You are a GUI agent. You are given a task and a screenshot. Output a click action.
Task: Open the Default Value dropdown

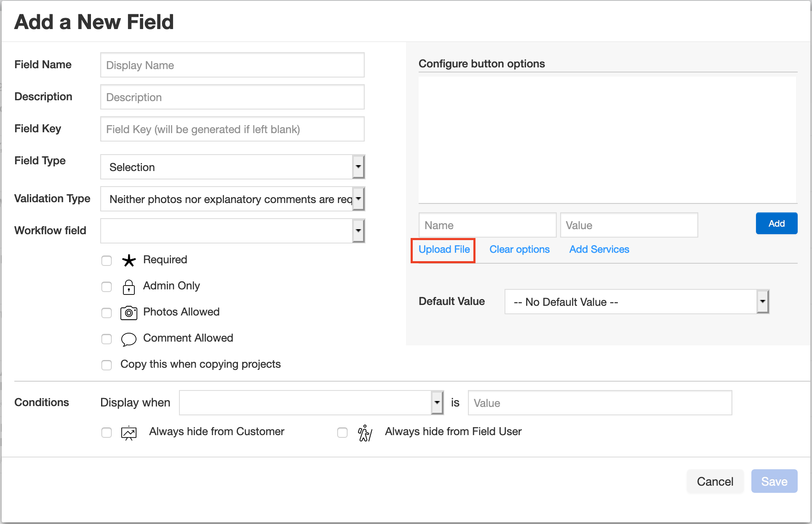[x=637, y=302]
